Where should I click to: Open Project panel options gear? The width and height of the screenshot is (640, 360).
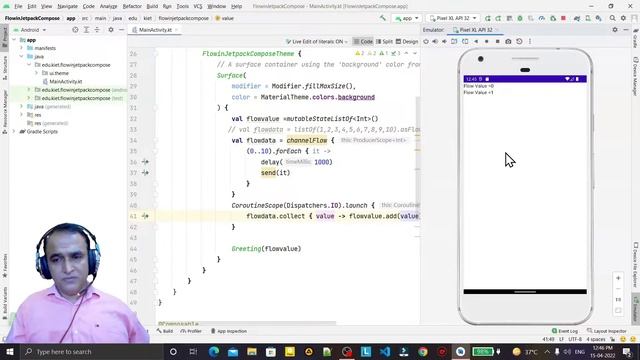coord(111,30)
